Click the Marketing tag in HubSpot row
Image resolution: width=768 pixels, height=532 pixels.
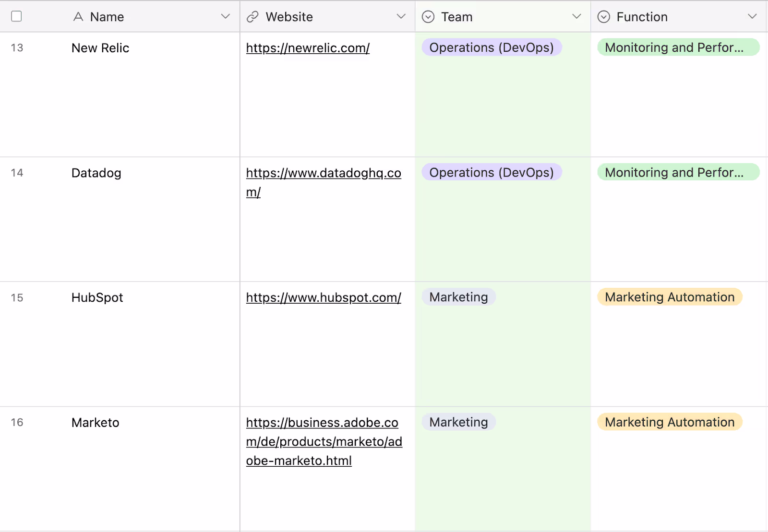point(458,297)
